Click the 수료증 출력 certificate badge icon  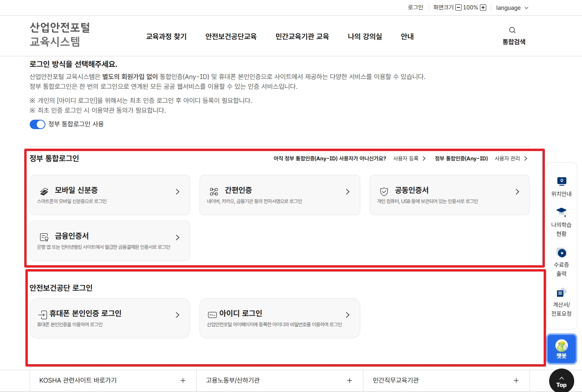tap(561, 253)
